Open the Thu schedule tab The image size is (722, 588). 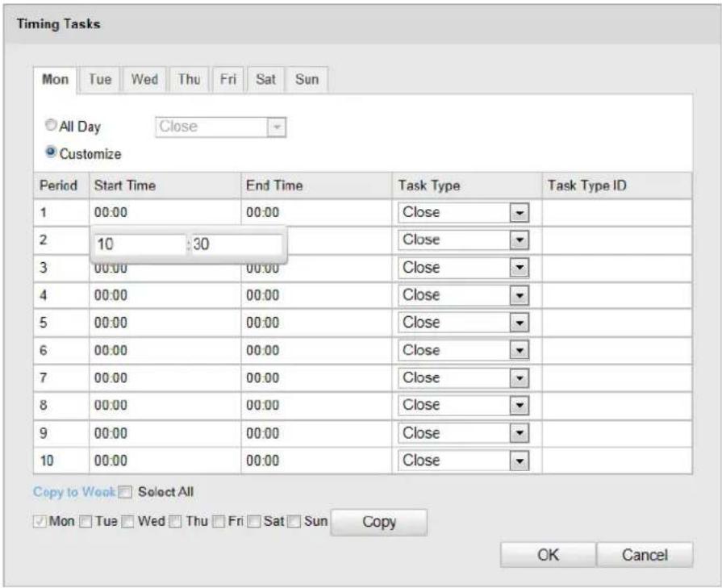[189, 80]
